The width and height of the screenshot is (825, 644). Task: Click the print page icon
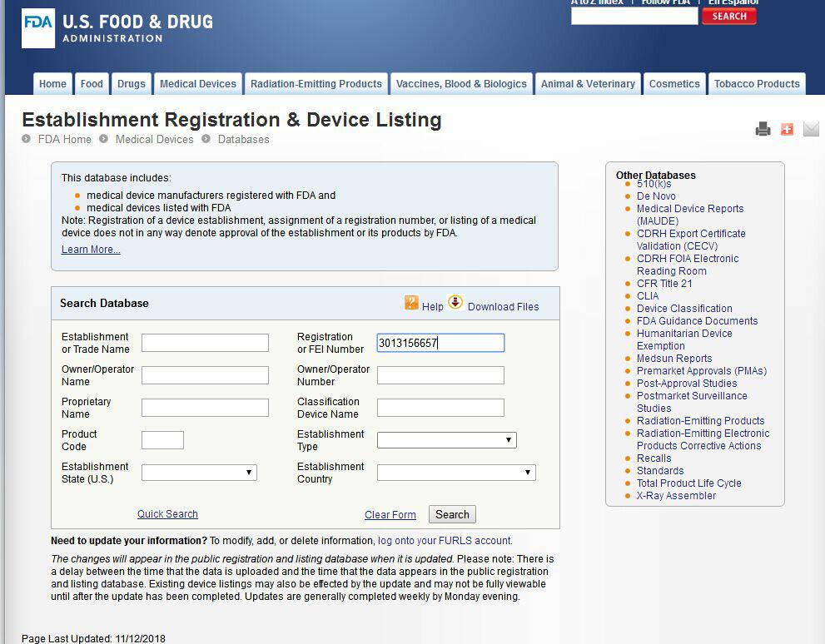tap(763, 129)
